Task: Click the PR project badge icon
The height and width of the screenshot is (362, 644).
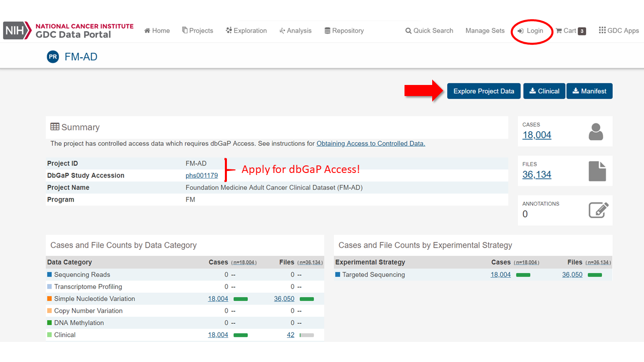Action: [53, 57]
